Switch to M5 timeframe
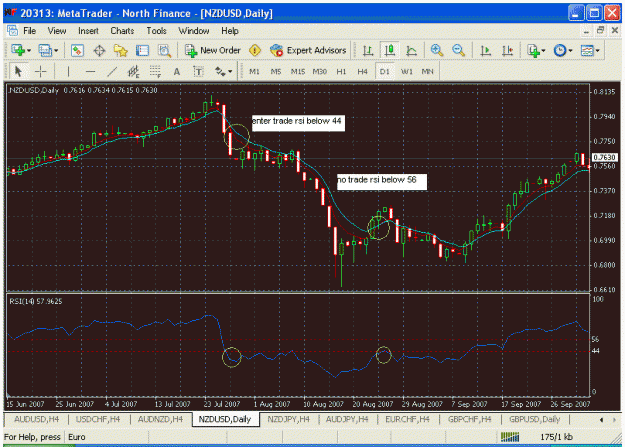625x447 pixels. [275, 72]
